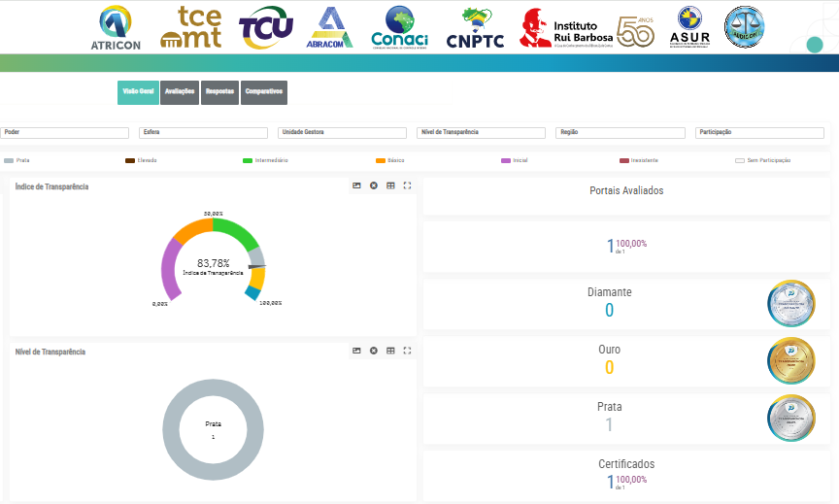The height and width of the screenshot is (504, 839).
Task: Toggle the Sem Participação legend entry
Action: tap(763, 160)
